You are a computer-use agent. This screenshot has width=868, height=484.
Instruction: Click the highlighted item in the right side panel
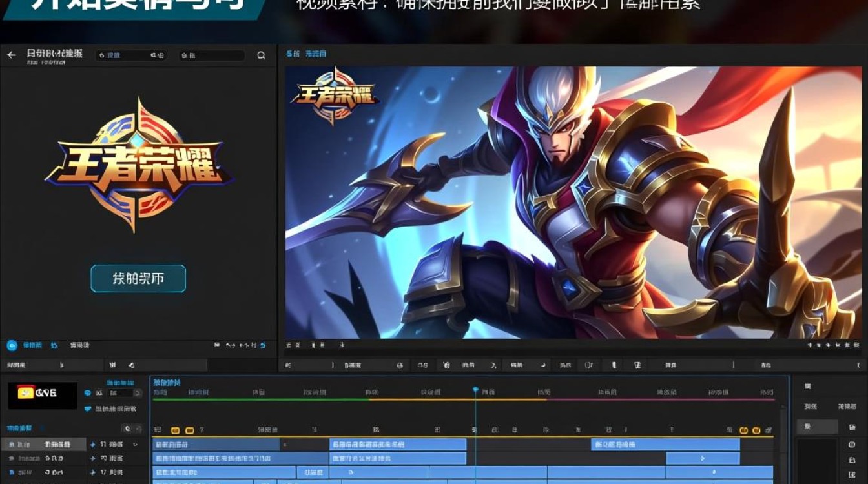coord(817,427)
